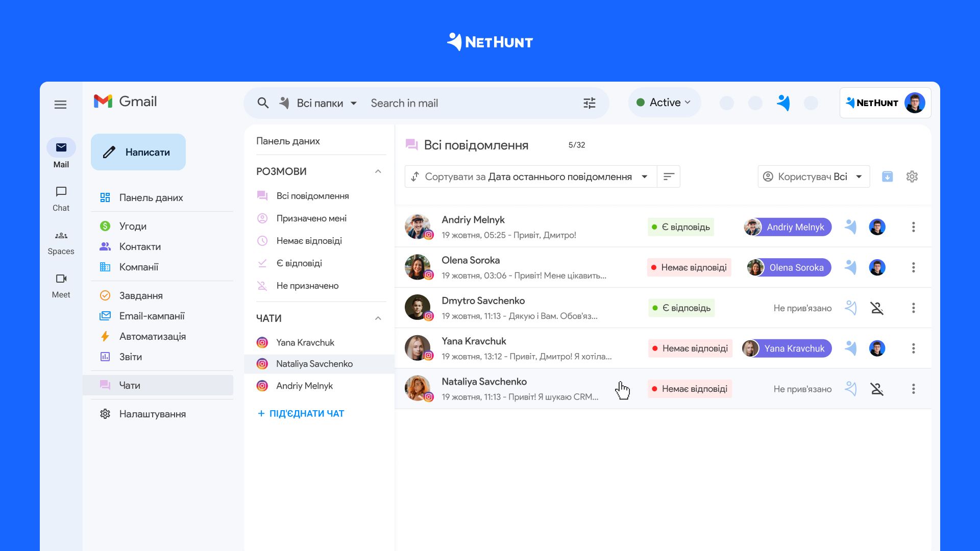Click the sort order toggle icon
This screenshot has width=980, height=551.
414,176
